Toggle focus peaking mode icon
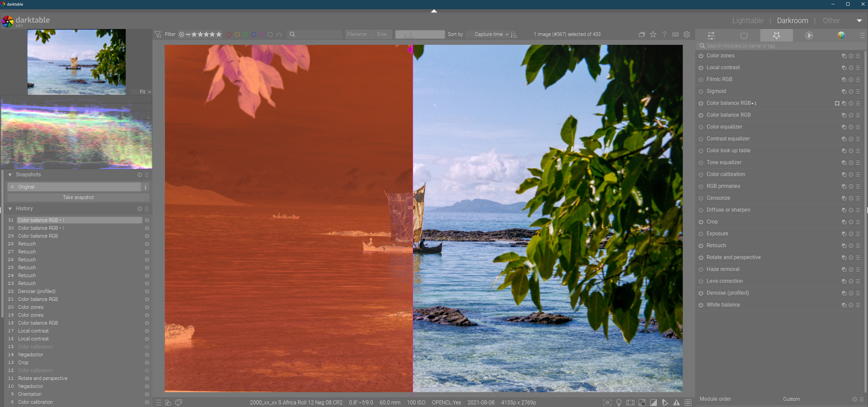This screenshot has height=407, width=868. coord(607,402)
